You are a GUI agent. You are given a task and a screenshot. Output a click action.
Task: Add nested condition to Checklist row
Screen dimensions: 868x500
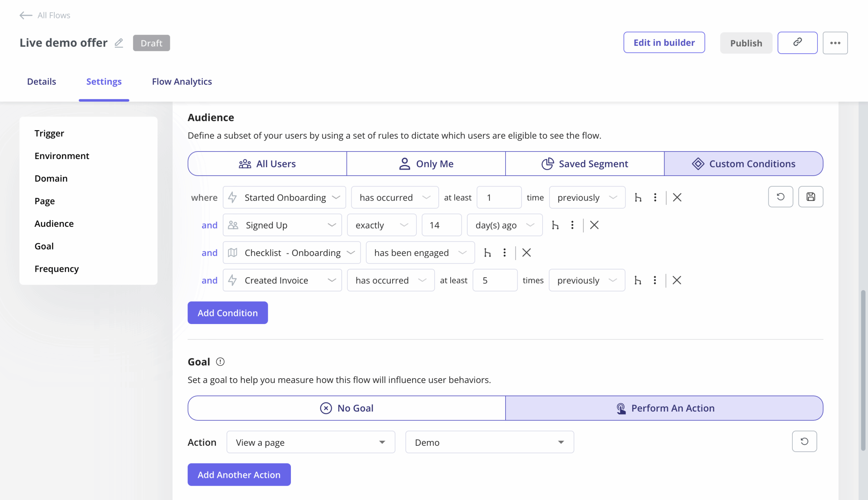[487, 253]
